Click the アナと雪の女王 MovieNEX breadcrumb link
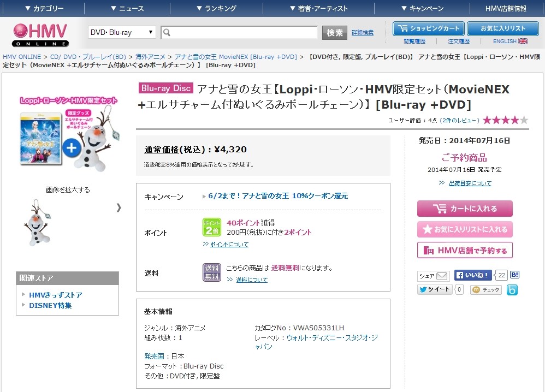Image resolution: width=545 pixels, height=392 pixels. point(236,57)
